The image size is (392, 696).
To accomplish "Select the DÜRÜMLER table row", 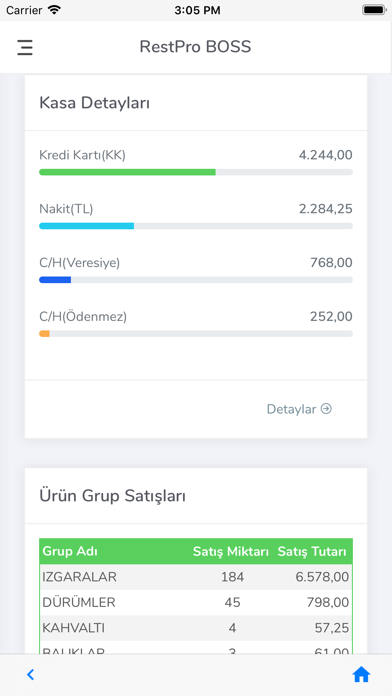I will point(196,602).
